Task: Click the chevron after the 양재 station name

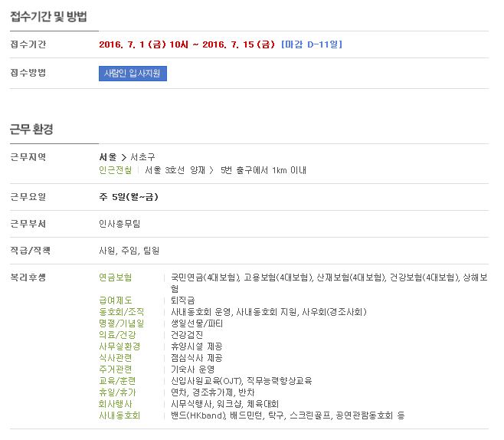Action: (211, 170)
